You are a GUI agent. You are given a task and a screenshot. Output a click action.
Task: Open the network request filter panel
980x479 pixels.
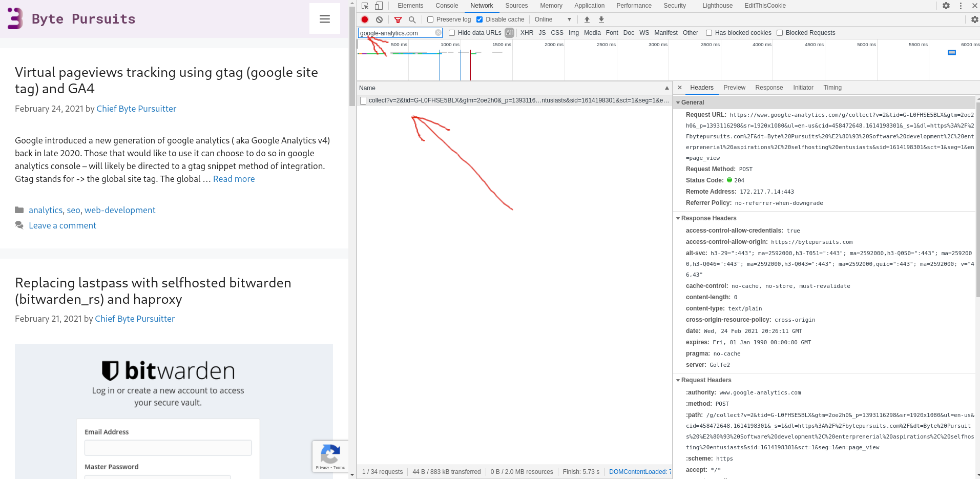pos(398,19)
